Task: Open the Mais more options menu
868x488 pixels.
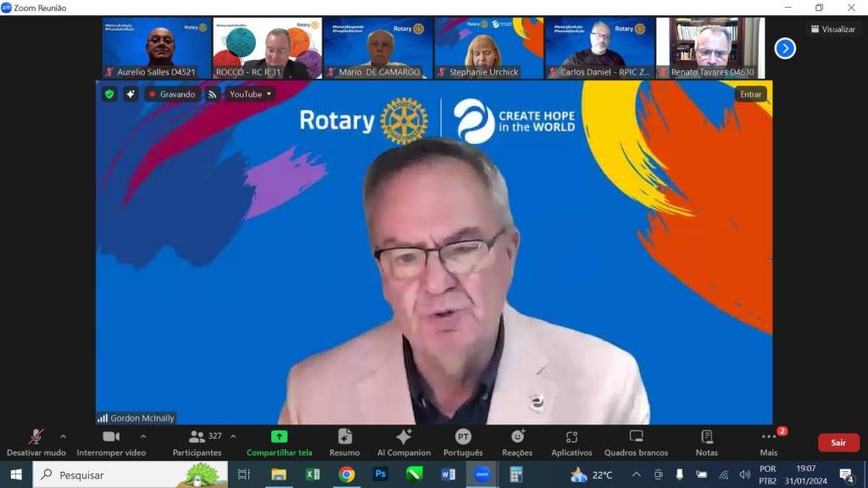Action: pos(769,441)
